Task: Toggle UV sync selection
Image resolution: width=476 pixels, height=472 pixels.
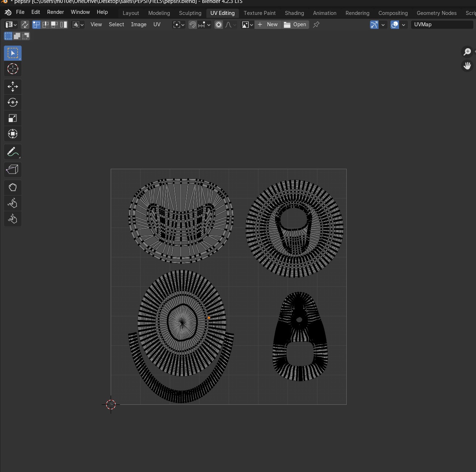Action: [25, 24]
